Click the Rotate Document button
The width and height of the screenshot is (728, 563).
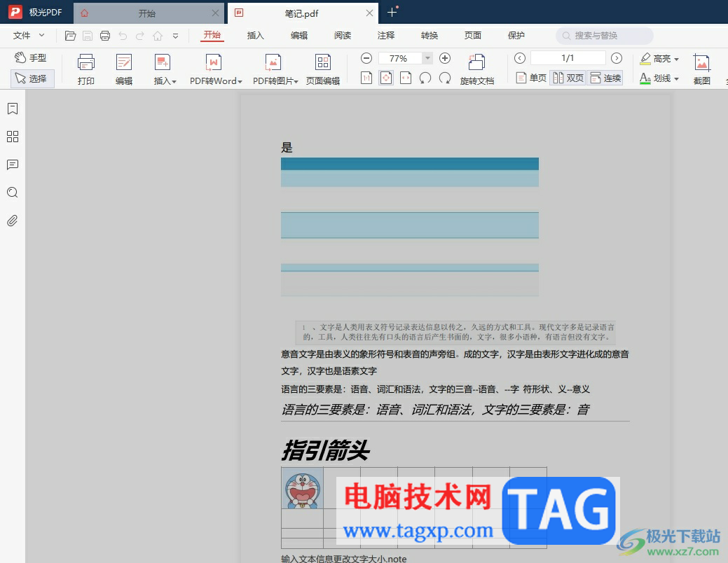(477, 69)
